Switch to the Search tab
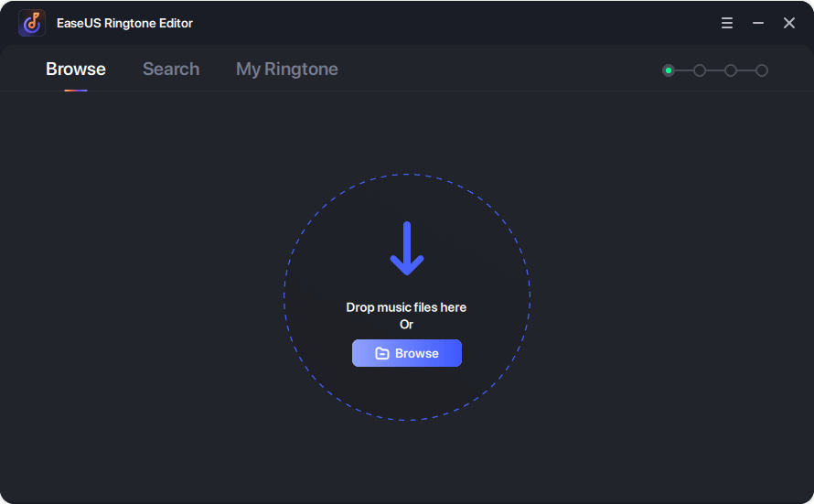 point(171,70)
